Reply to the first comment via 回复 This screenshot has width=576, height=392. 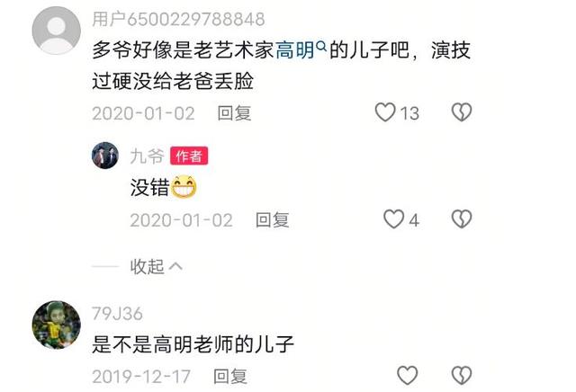click(x=234, y=113)
